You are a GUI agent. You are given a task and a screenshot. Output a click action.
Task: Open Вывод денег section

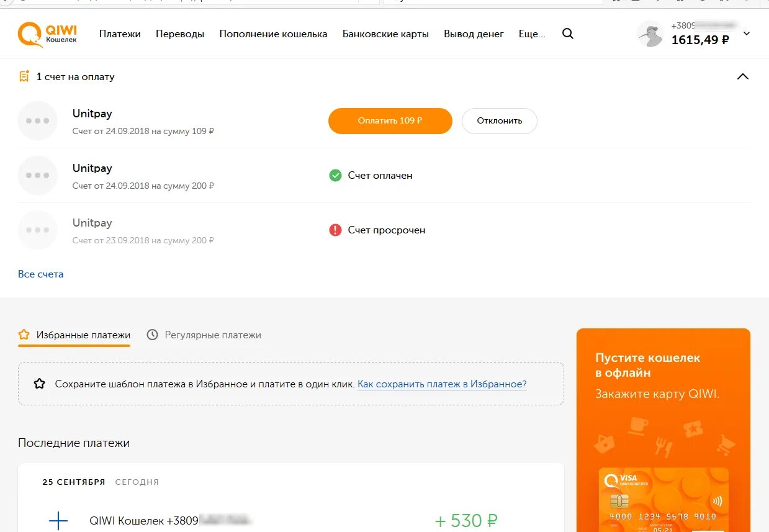point(474,34)
